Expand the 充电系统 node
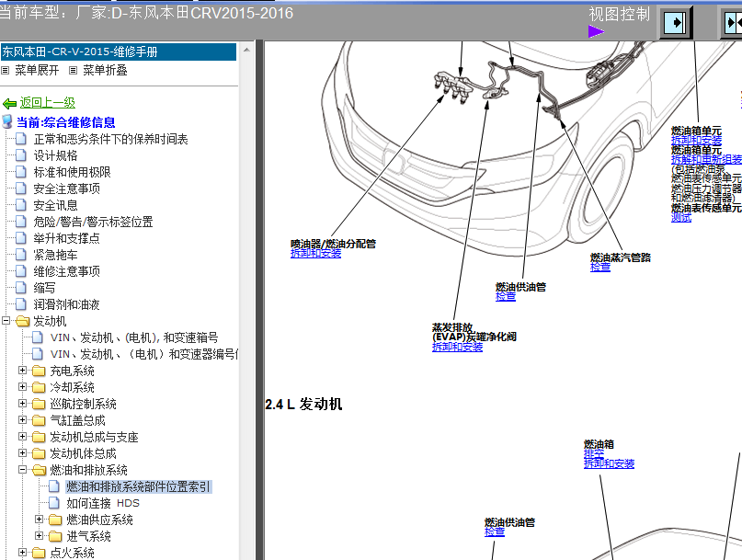742x560 pixels. [22, 371]
